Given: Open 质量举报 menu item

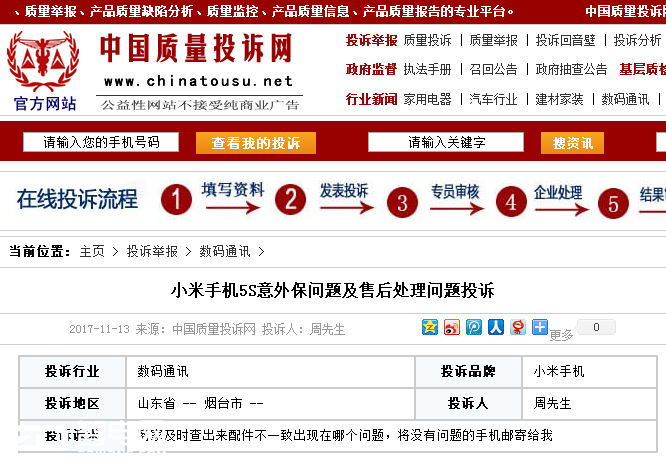Looking at the screenshot, I should point(493,40).
